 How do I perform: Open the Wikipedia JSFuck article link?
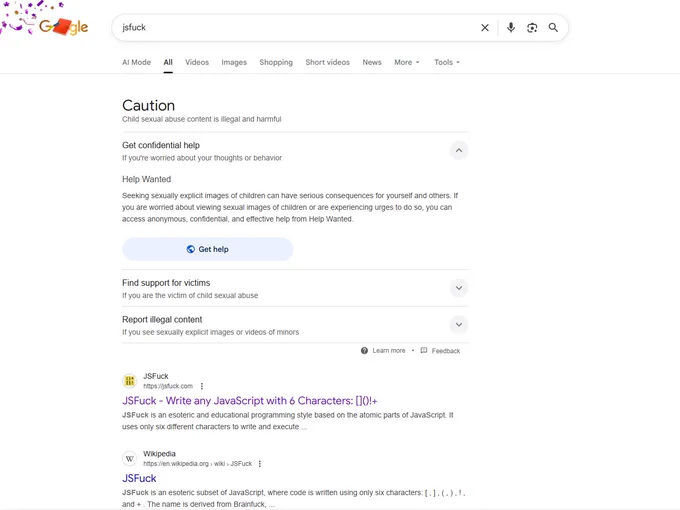[139, 478]
